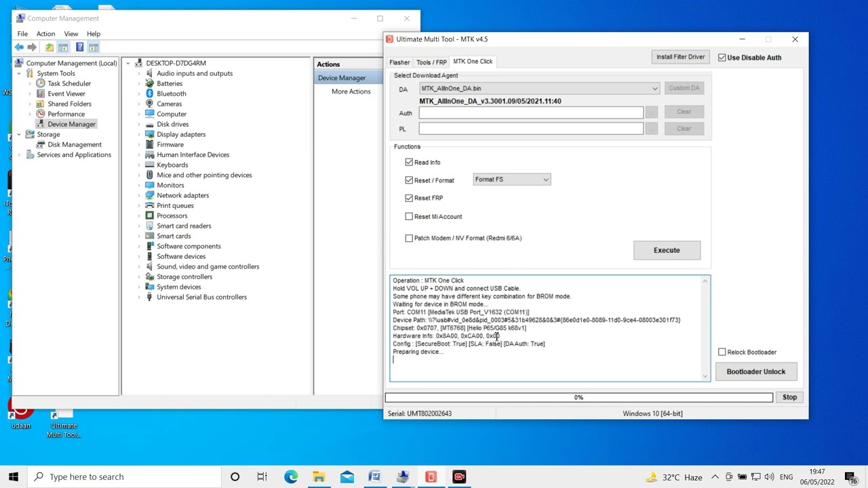Image resolution: width=868 pixels, height=488 pixels.
Task: Switch to the Tools / FRP tab
Action: (431, 62)
